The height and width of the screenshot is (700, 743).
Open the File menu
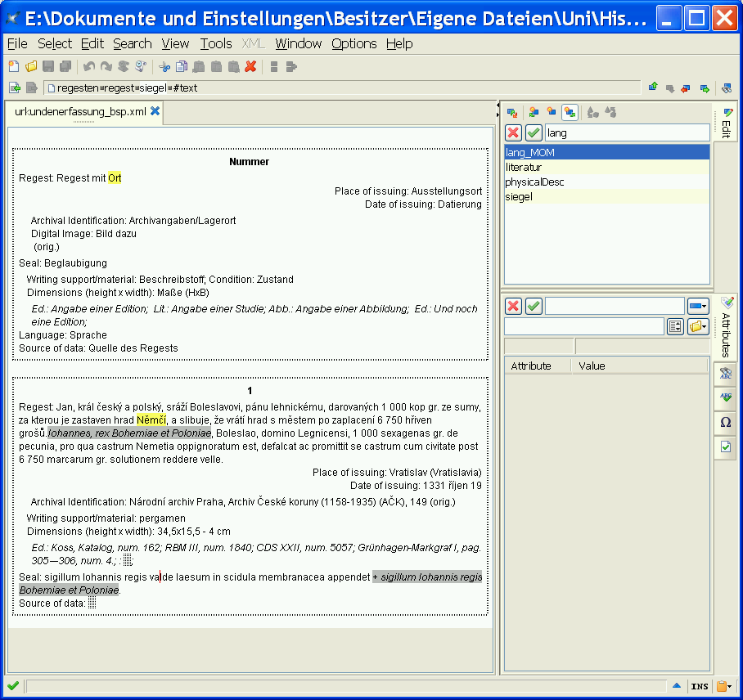click(17, 43)
